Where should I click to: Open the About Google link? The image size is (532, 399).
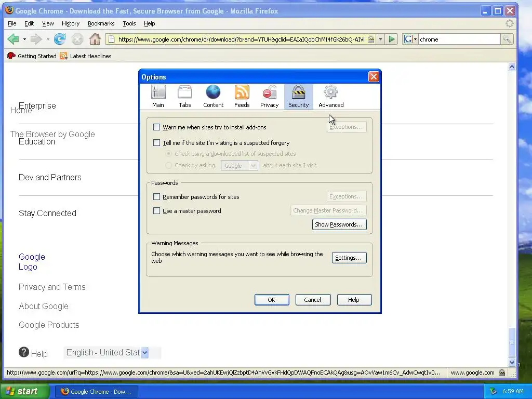[44, 306]
